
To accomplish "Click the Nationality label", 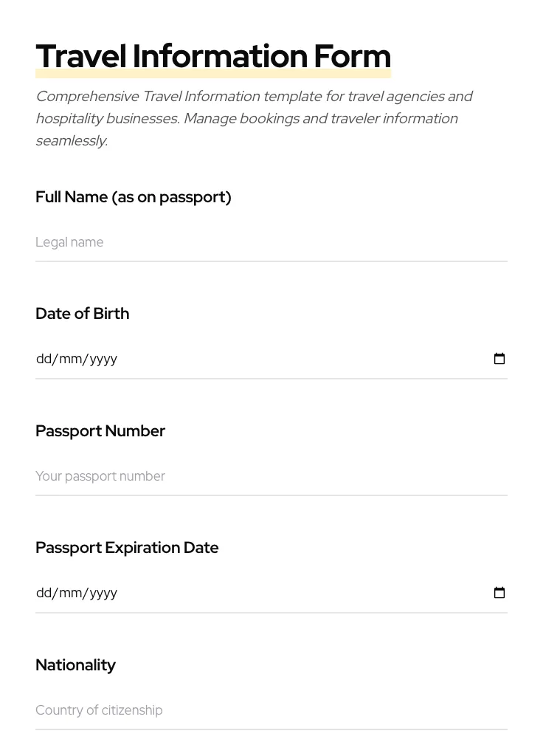I will [x=75, y=665].
